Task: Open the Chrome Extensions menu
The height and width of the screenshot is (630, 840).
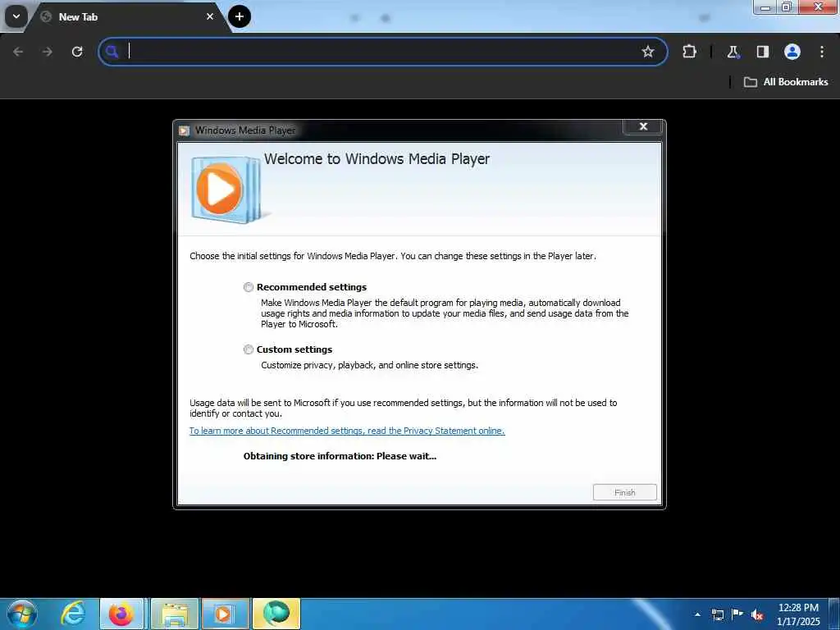Action: [689, 52]
